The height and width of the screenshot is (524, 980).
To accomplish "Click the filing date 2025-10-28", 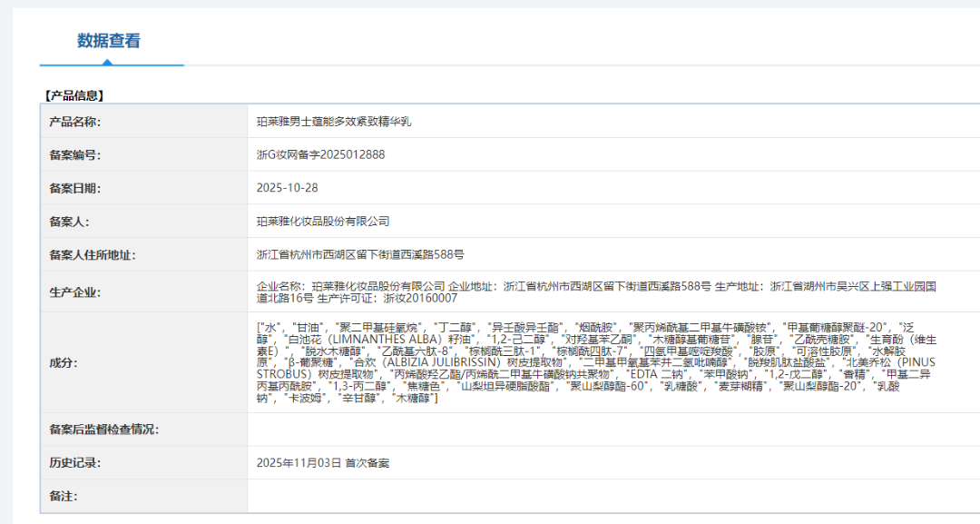I will [x=288, y=188].
